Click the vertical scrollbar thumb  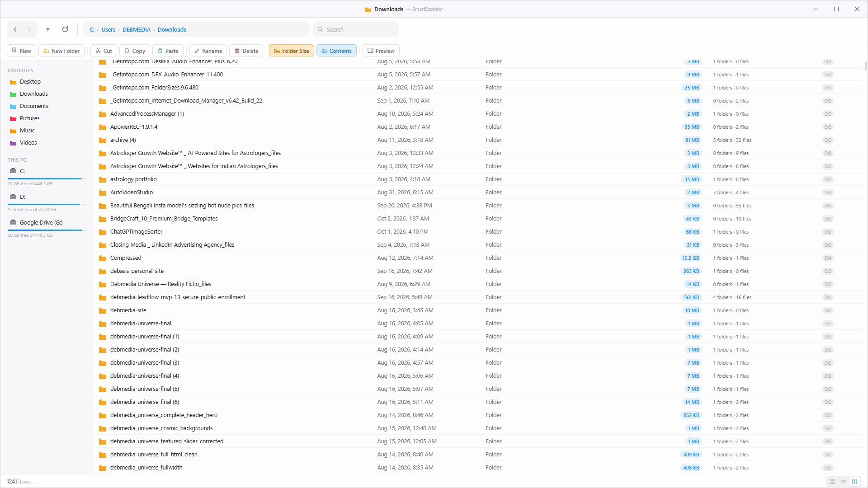point(865,66)
